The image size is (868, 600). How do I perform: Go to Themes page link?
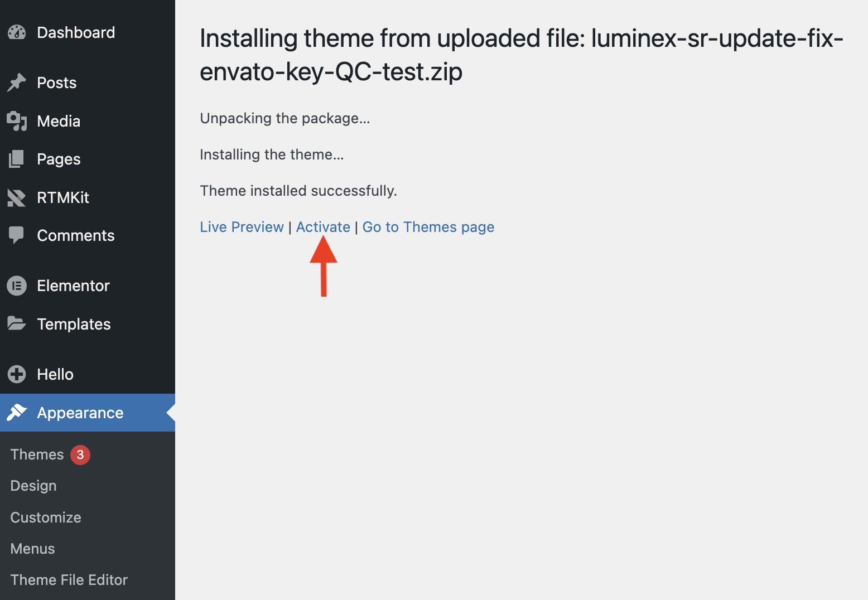(428, 227)
